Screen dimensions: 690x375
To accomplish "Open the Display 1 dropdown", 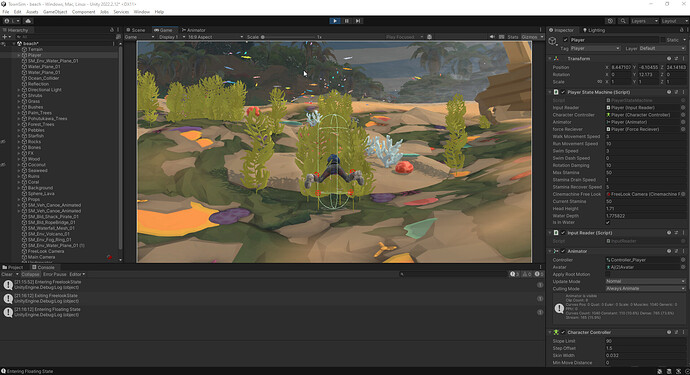I will [172, 37].
